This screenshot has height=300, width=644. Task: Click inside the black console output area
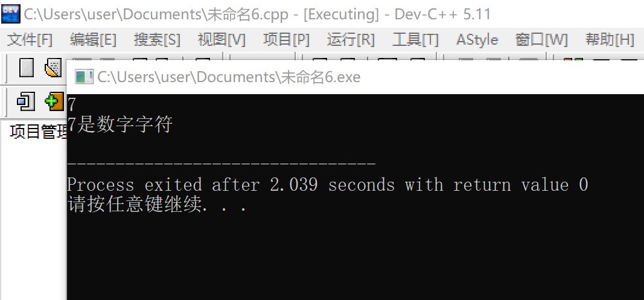click(355, 246)
